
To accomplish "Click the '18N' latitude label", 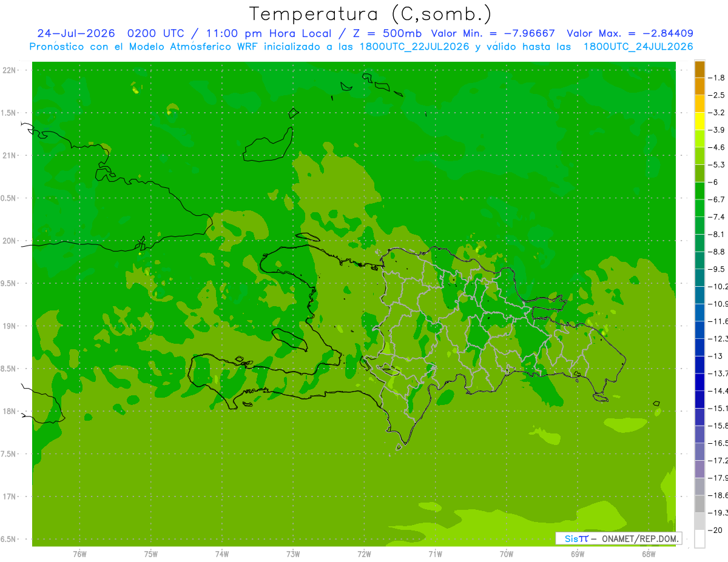I will click(x=9, y=411).
